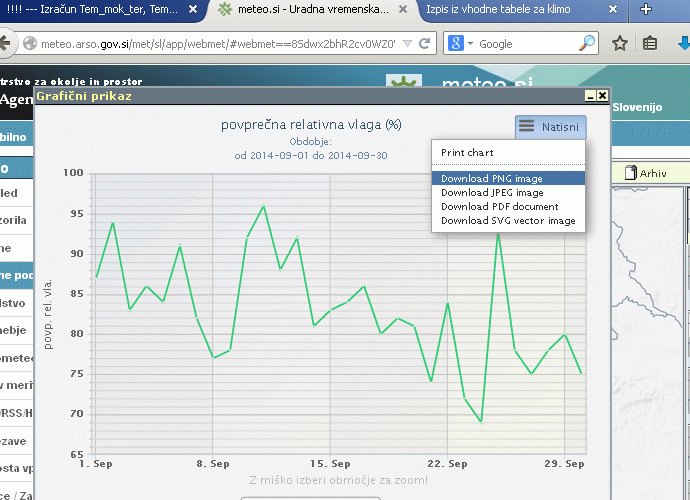690x500 pixels.
Task: Select Print chart from menu
Action: pos(467,153)
